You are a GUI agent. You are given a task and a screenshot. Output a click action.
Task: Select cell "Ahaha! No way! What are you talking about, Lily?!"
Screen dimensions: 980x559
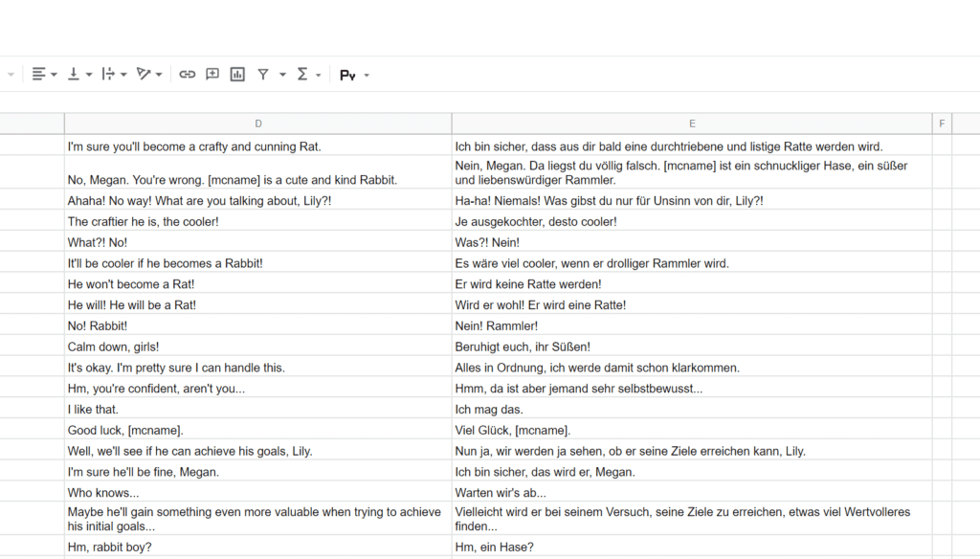[258, 199]
